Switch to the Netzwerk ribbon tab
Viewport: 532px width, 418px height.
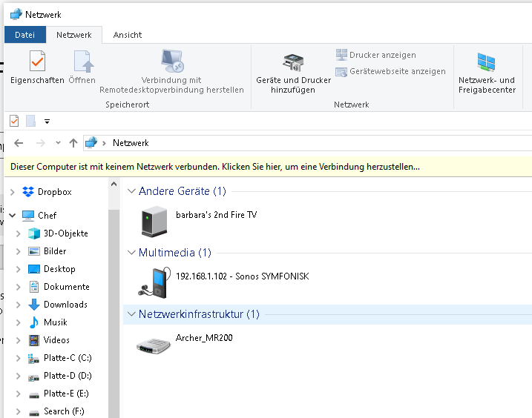coord(74,35)
